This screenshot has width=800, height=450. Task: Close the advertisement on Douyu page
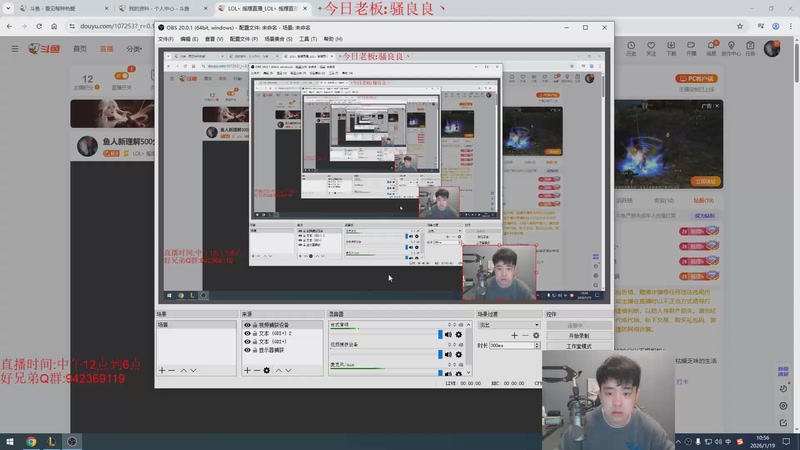click(x=717, y=106)
